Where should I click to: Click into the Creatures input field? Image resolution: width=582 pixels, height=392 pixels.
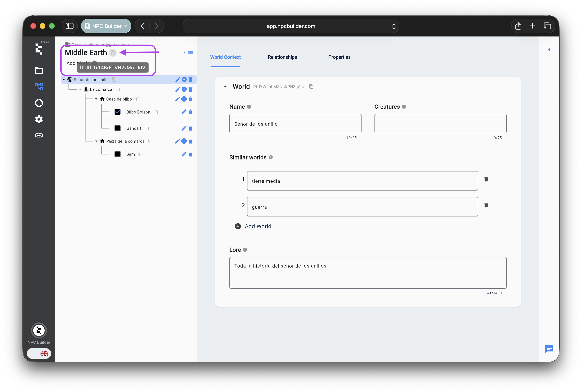tap(440, 124)
